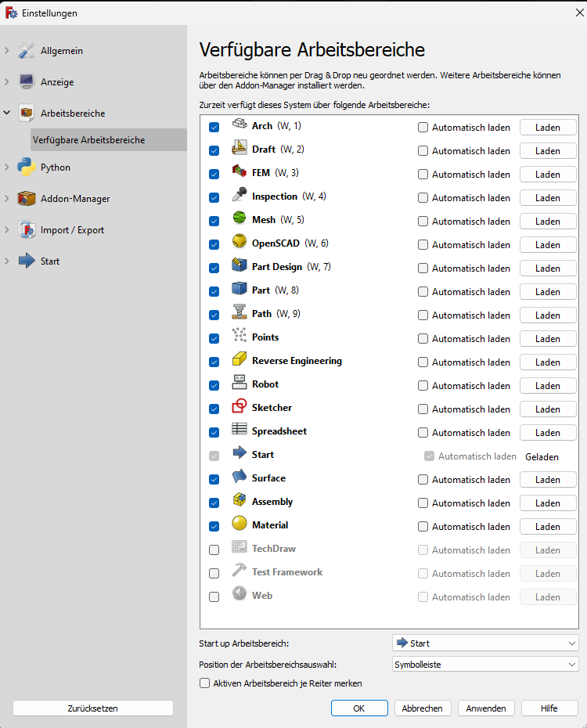Select the Addon-Manager box icon
Image resolution: width=587 pixels, height=728 pixels.
pyautogui.click(x=27, y=198)
